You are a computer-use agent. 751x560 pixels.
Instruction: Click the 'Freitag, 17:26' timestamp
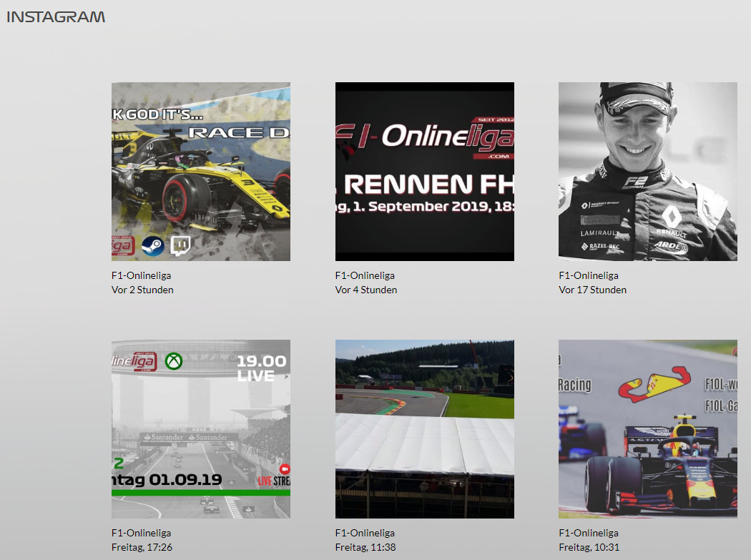tap(142, 547)
